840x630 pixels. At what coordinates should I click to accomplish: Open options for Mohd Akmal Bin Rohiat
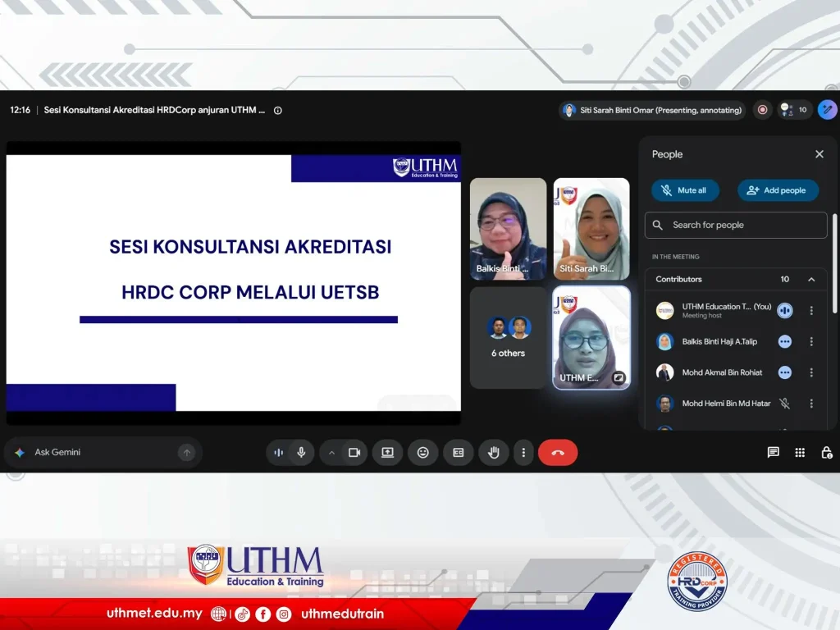(811, 372)
